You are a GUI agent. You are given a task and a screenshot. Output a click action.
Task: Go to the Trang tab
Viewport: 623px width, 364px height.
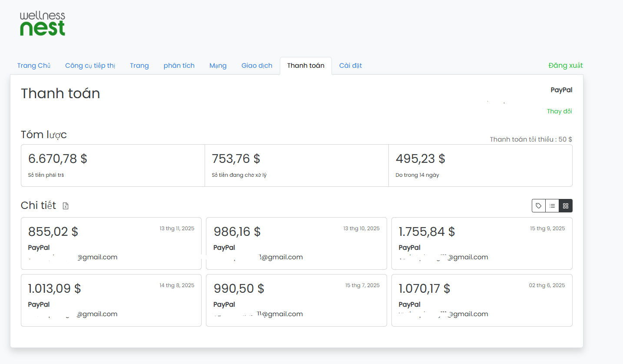pyautogui.click(x=139, y=66)
